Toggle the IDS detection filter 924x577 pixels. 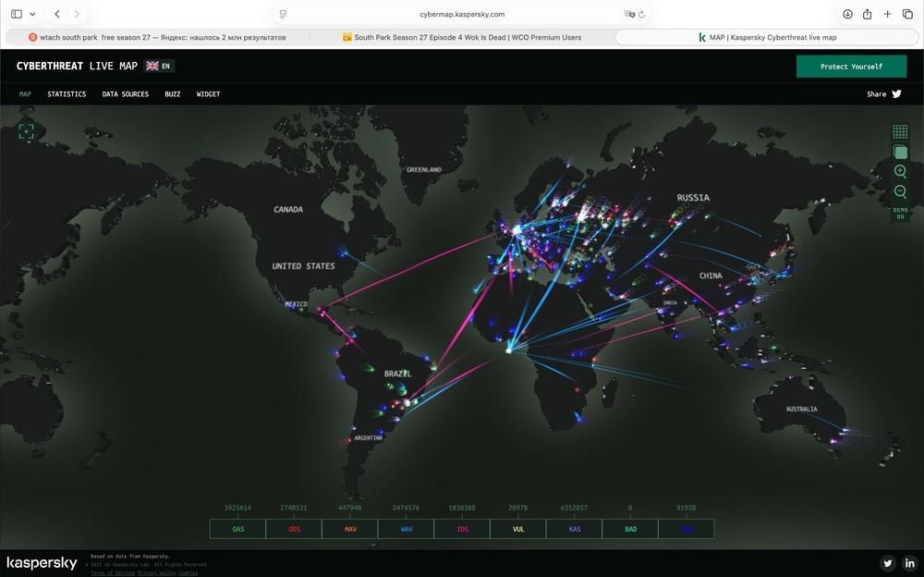(462, 529)
